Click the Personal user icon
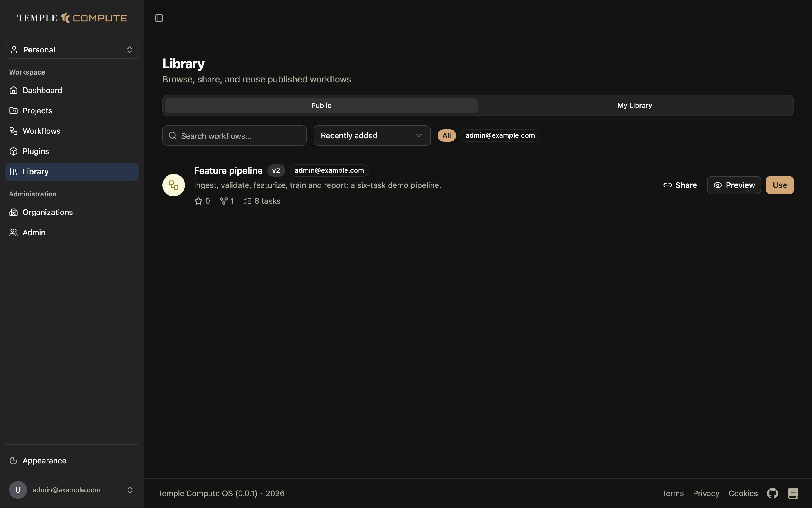This screenshot has width=812, height=508. 14,50
